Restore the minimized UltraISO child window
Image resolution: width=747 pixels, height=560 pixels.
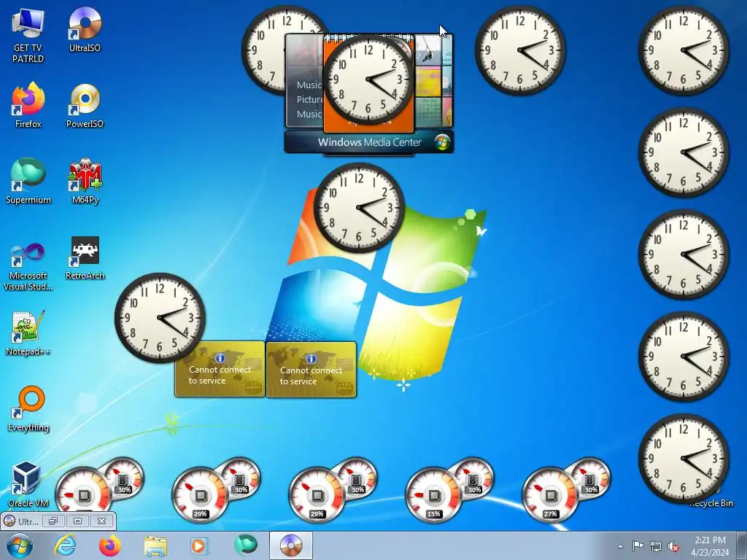point(53,521)
